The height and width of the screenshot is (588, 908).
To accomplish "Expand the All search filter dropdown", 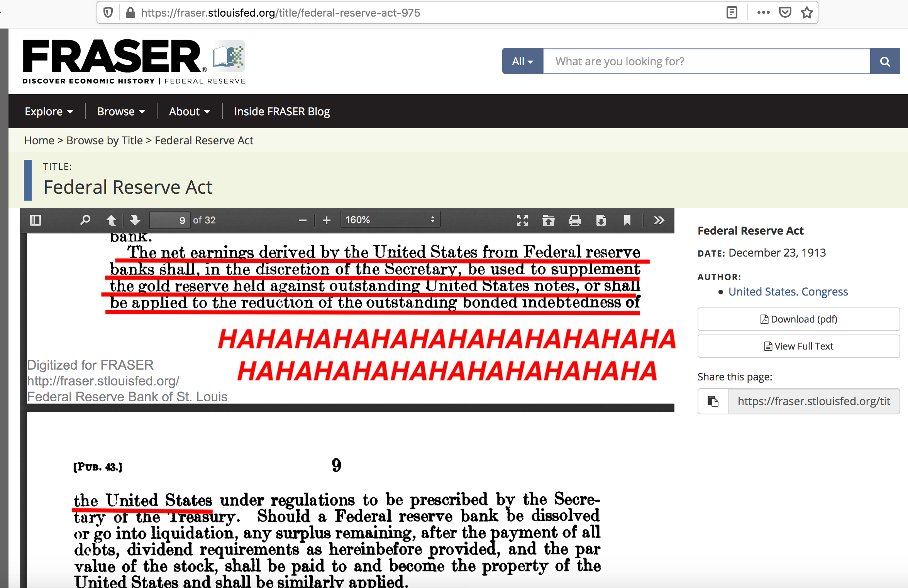I will coord(522,61).
